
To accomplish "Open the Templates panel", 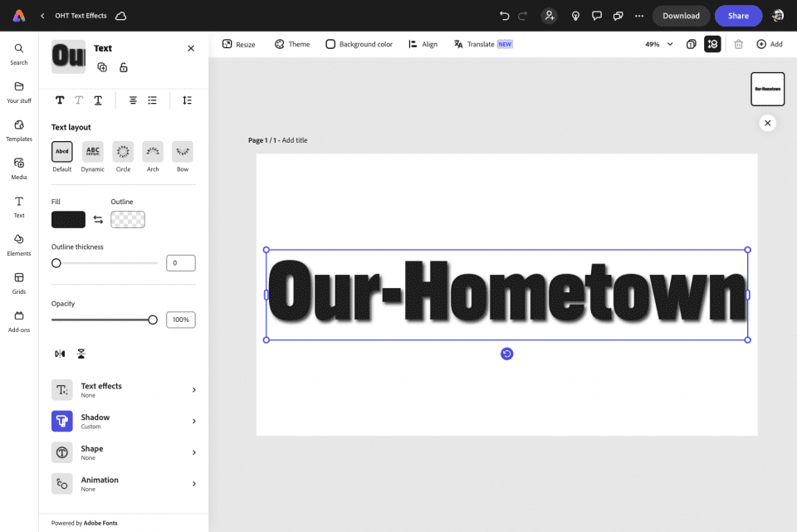I will (18, 130).
